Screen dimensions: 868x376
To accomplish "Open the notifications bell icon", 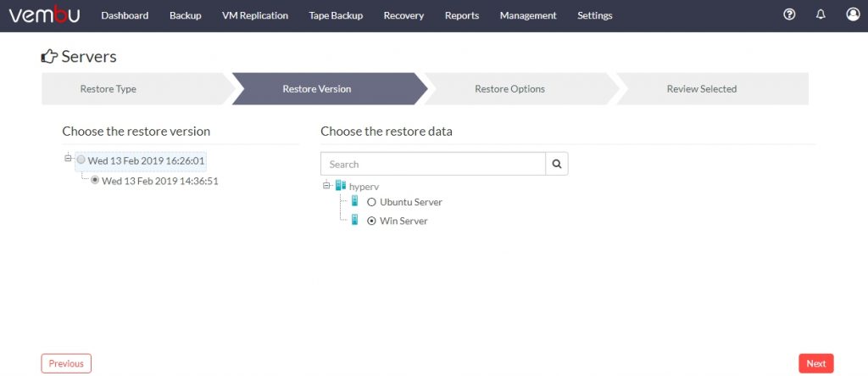I will click(821, 15).
